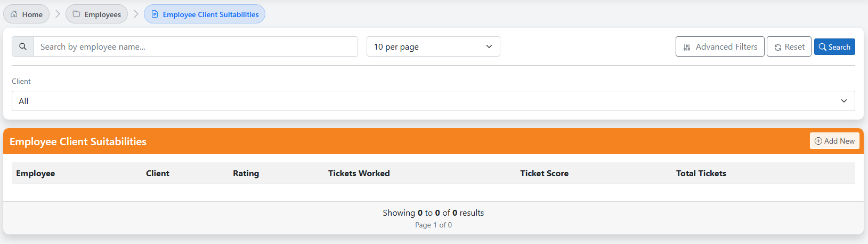Open the 10 per page dropdown
868x244 pixels.
[433, 46]
